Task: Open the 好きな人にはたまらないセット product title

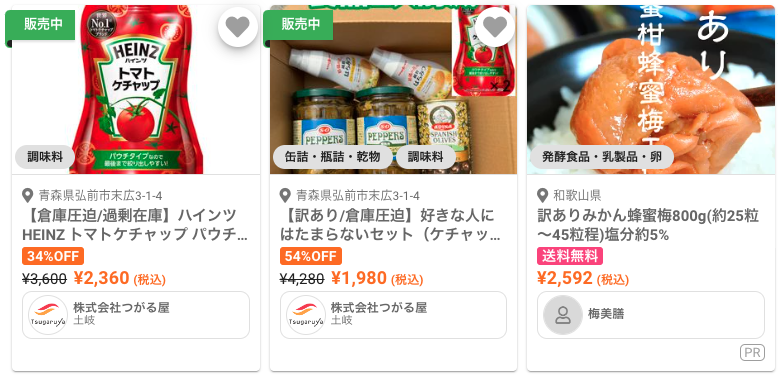Action: click(x=392, y=225)
